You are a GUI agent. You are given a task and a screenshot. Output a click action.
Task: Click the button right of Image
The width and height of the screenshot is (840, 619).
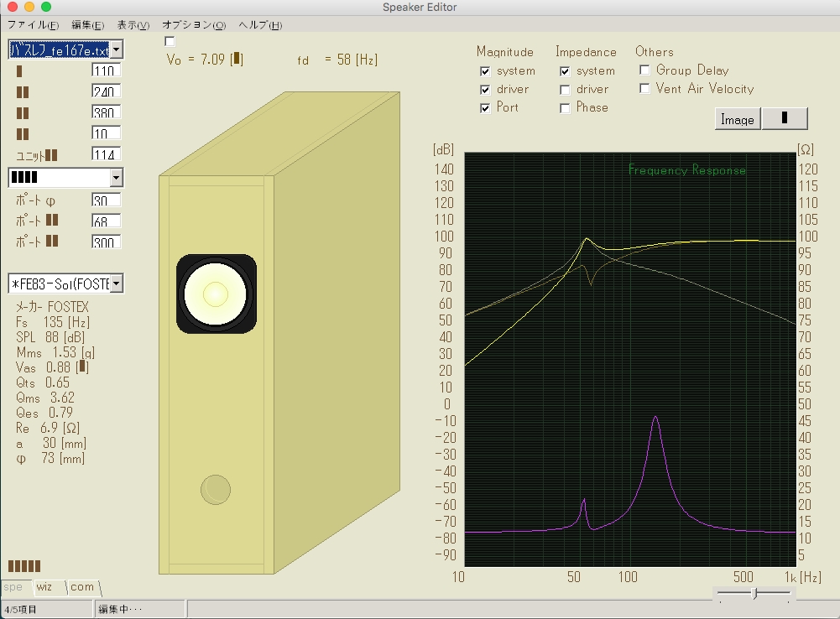pyautogui.click(x=785, y=119)
